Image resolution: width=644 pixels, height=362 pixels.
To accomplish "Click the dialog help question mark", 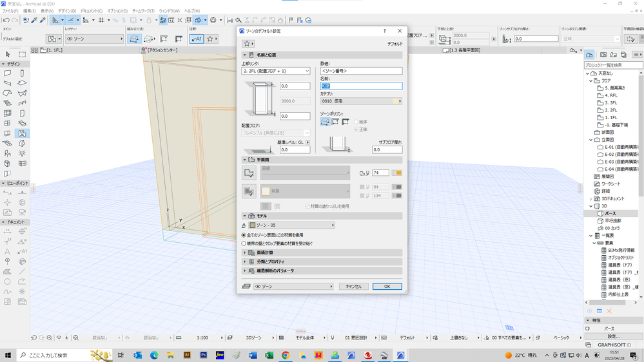I will point(384,31).
